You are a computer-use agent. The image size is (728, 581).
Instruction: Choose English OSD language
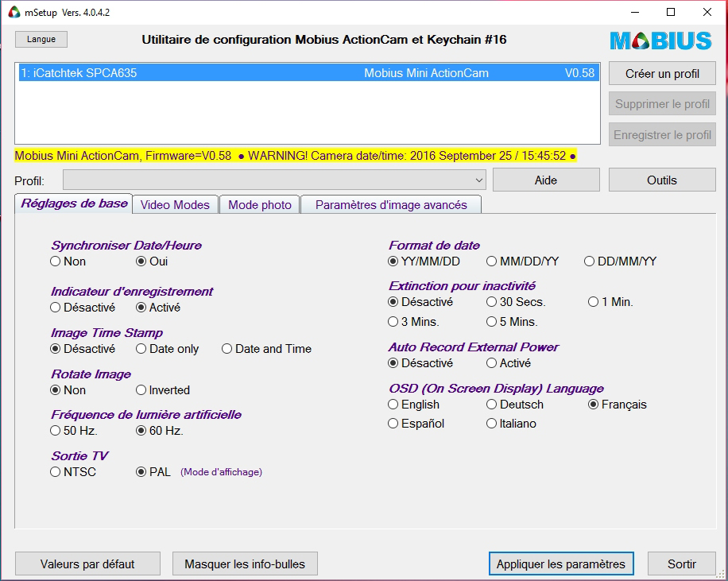[x=414, y=405]
